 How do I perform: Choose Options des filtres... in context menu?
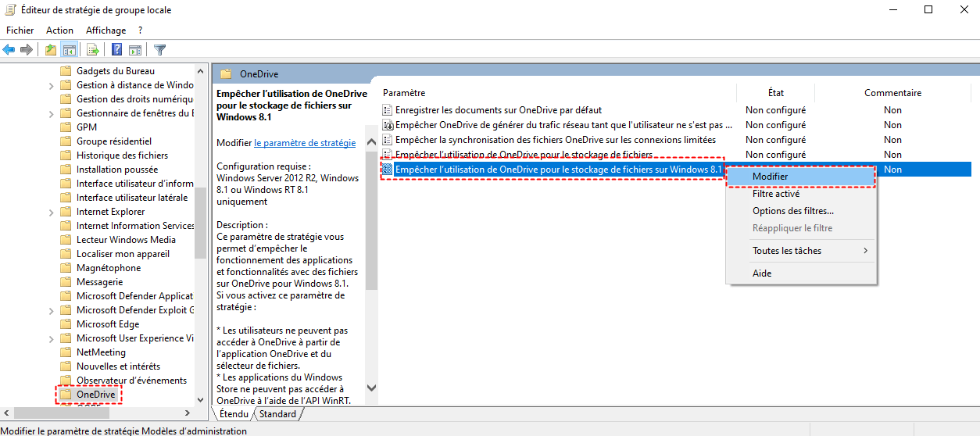pyautogui.click(x=801, y=211)
